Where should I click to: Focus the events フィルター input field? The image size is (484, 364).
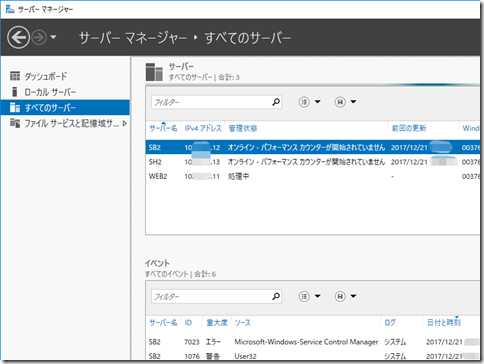pos(216,296)
